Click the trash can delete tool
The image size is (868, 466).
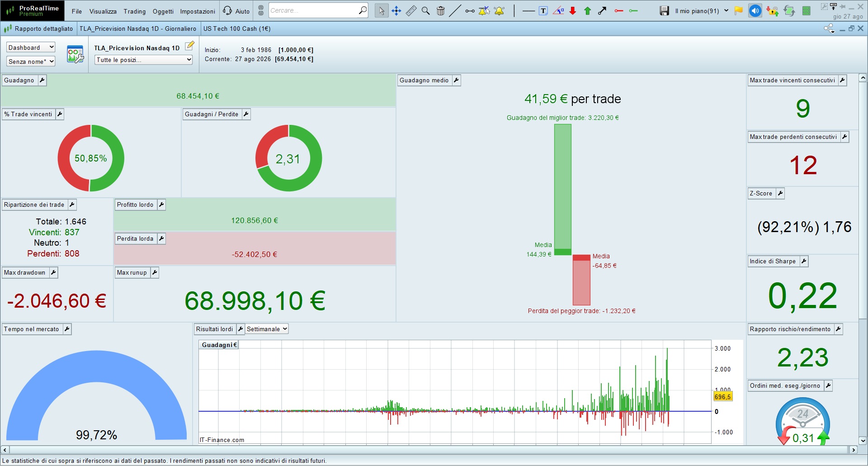pos(441,11)
